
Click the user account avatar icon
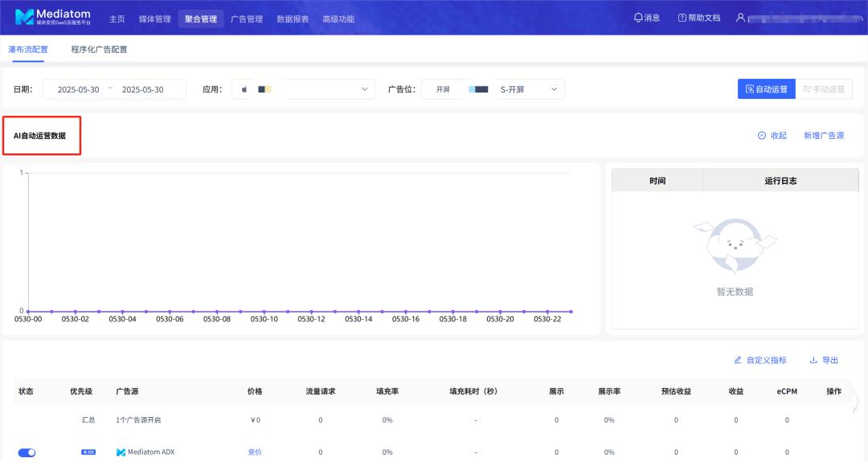coord(740,18)
